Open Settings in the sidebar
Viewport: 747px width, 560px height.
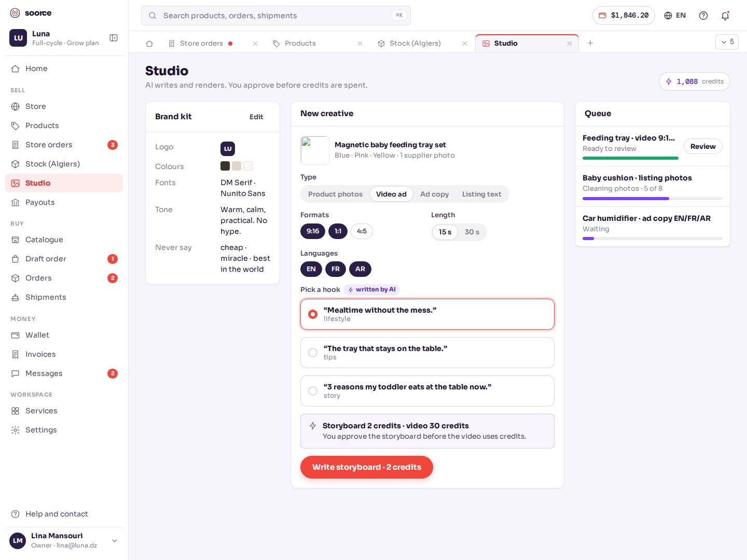64,430
